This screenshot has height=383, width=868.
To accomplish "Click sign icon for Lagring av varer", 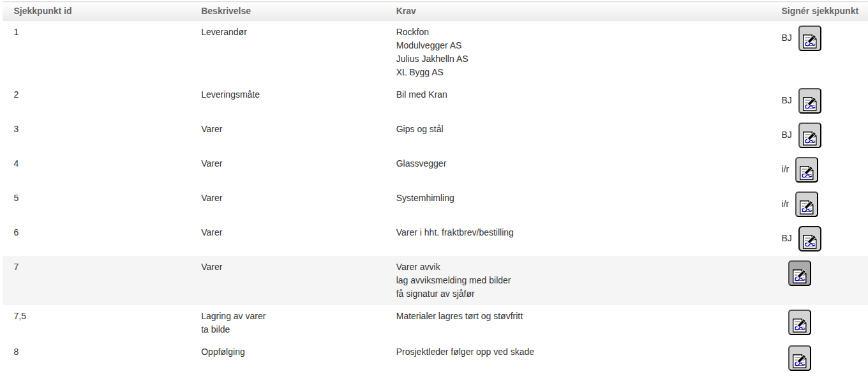I will click(x=799, y=323).
